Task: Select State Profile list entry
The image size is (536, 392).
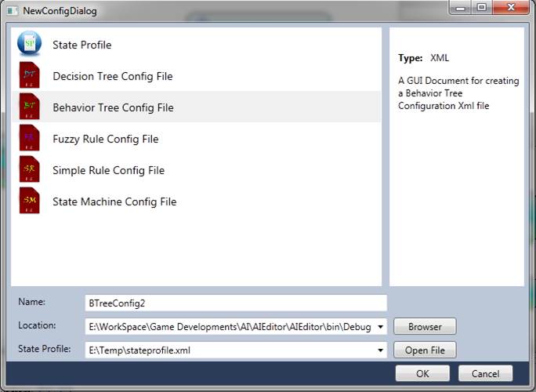Action: (x=81, y=45)
